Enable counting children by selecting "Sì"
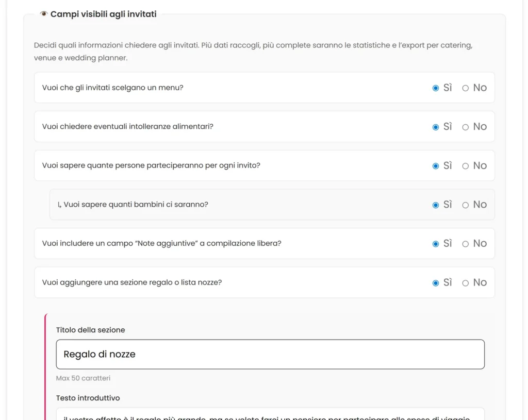This screenshot has width=528, height=420. click(436, 205)
